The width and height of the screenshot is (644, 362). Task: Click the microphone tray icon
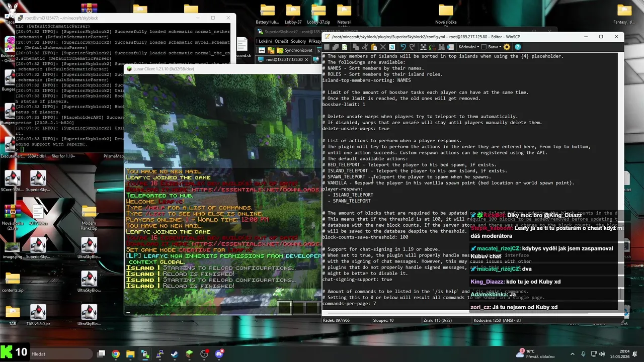[583, 354]
